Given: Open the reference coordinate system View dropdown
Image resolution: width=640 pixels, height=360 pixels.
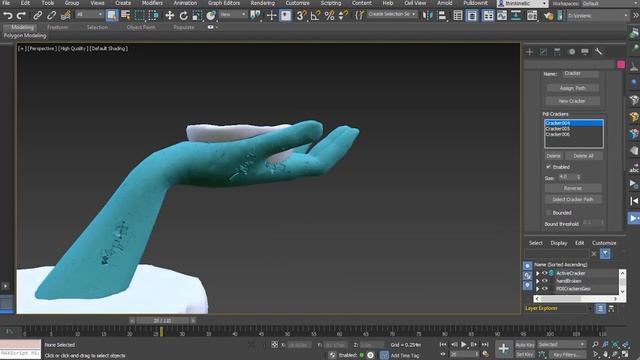Looking at the screenshot, I should [x=233, y=14].
